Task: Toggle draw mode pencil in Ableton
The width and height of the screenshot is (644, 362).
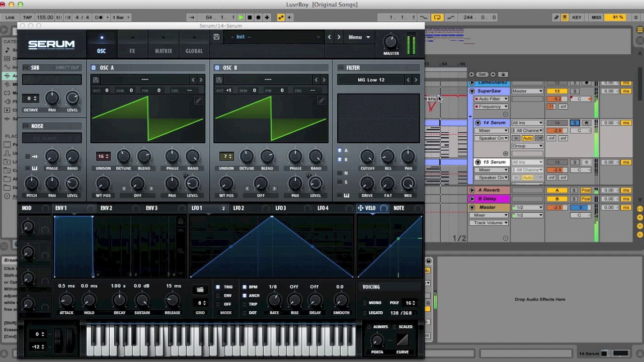Action: coord(556,17)
